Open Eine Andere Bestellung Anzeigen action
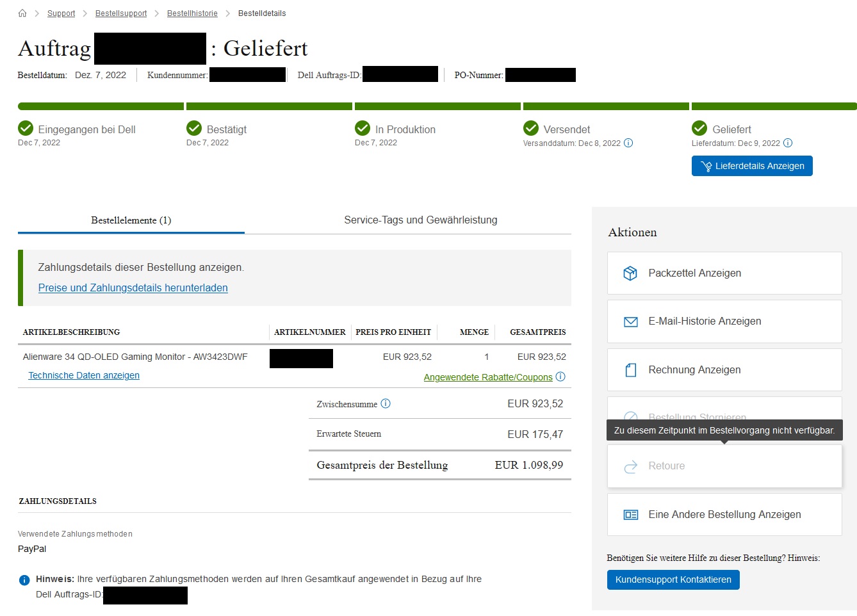Screen dimensions: 857x616 [724, 515]
